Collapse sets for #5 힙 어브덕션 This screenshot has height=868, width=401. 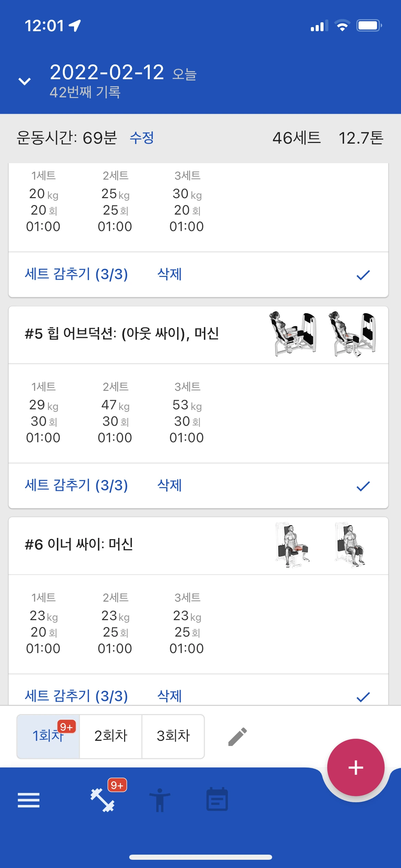pyautogui.click(x=76, y=485)
